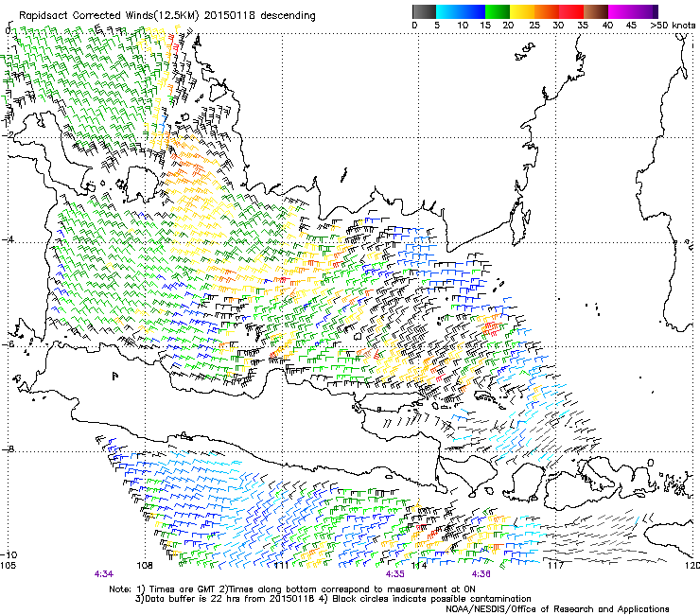Viewport: 700px width, 615px height.
Task: Click the NOAA/NESDIS credit text
Action: pos(557,608)
